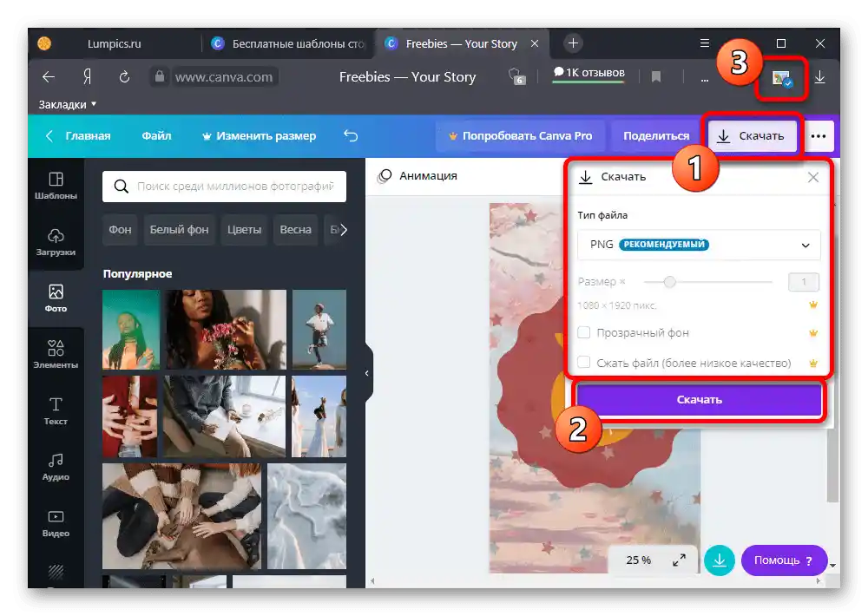This screenshot has height=616, width=868.
Task: Reload the page with refresh icon
Action: [x=124, y=77]
